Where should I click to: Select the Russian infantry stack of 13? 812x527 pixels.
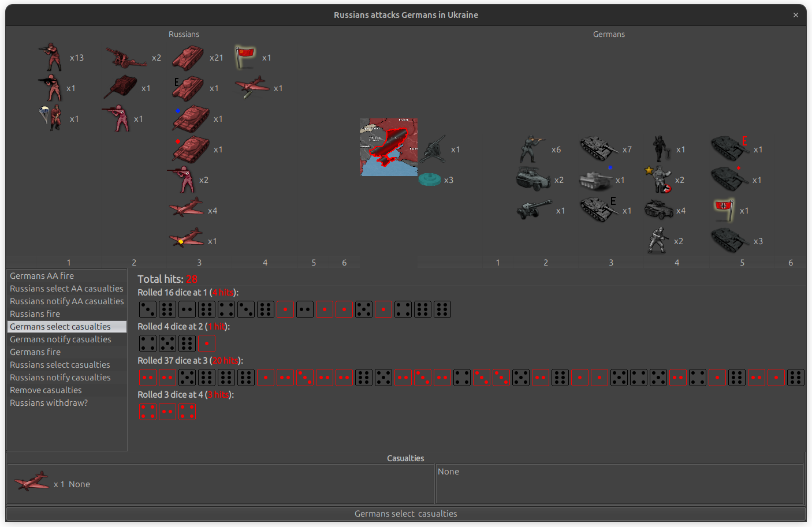(51, 57)
